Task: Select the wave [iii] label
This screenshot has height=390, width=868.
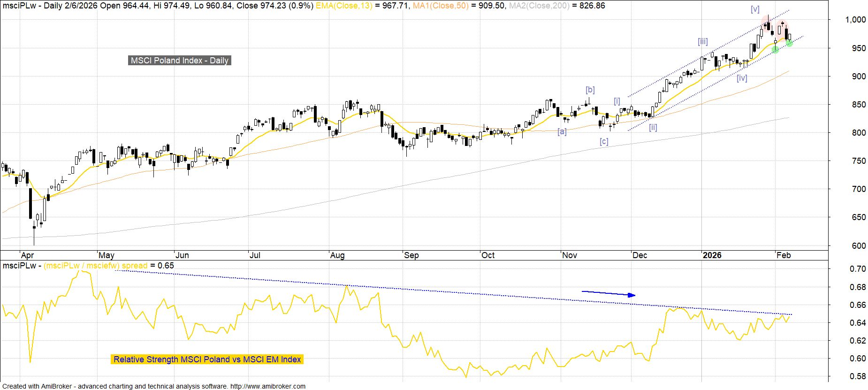Action: tap(702, 41)
